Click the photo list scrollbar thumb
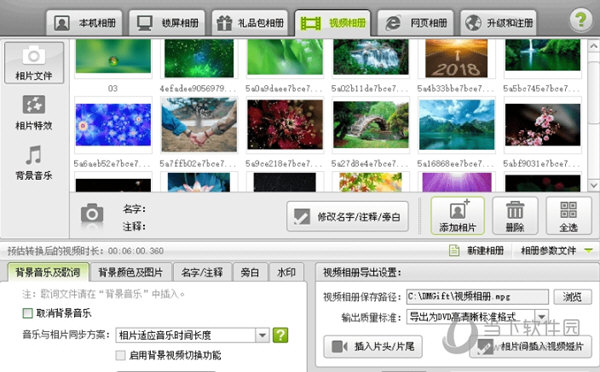The height and width of the screenshot is (372, 600). (593, 92)
